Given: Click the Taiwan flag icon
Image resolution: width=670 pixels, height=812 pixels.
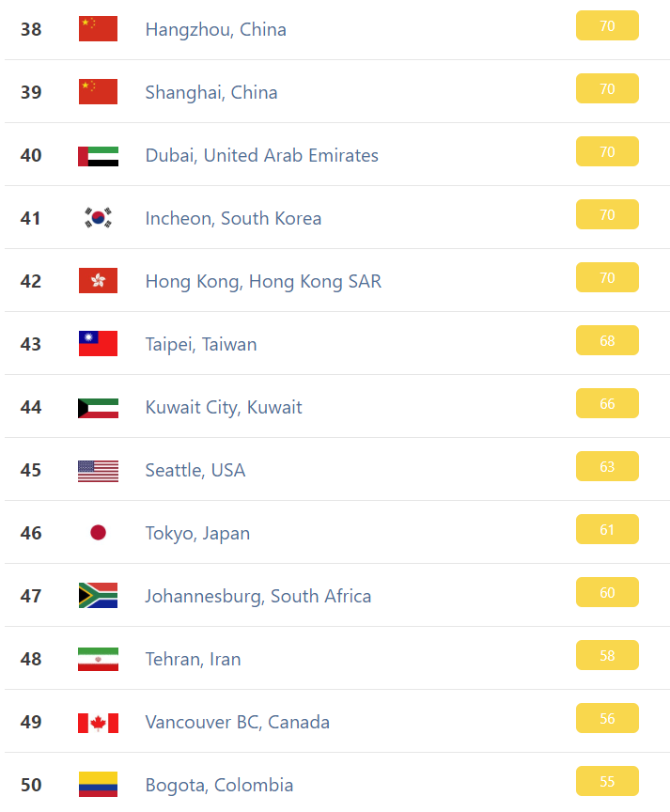Looking at the screenshot, I should pyautogui.click(x=98, y=343).
